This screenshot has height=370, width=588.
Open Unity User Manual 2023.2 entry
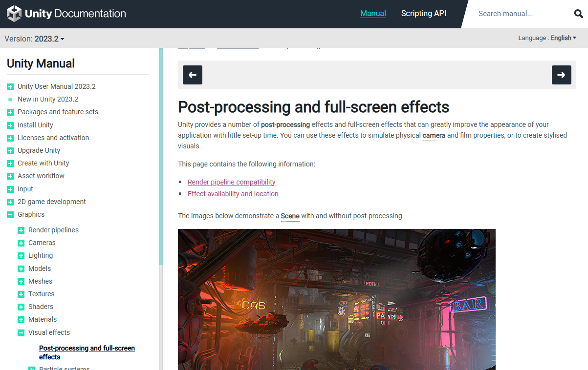(57, 86)
